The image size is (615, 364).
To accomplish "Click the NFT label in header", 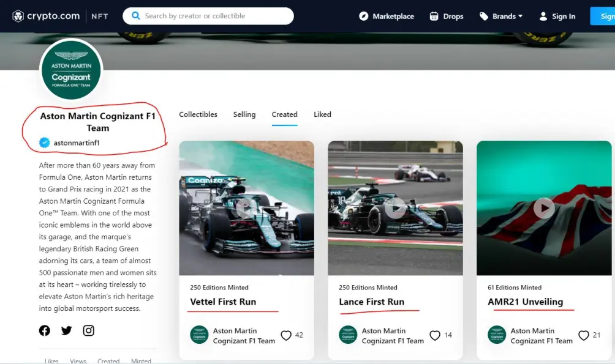I will [100, 16].
